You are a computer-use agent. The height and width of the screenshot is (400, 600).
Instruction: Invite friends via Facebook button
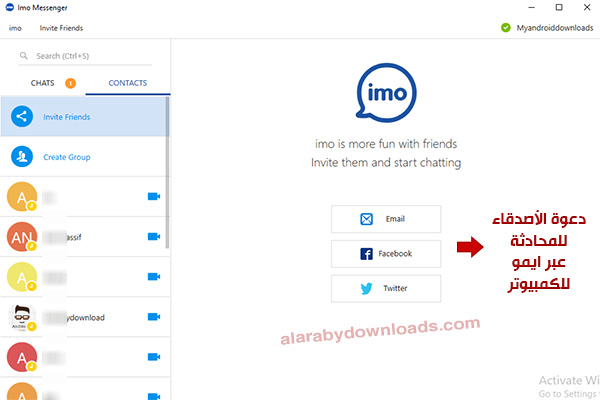(x=386, y=254)
